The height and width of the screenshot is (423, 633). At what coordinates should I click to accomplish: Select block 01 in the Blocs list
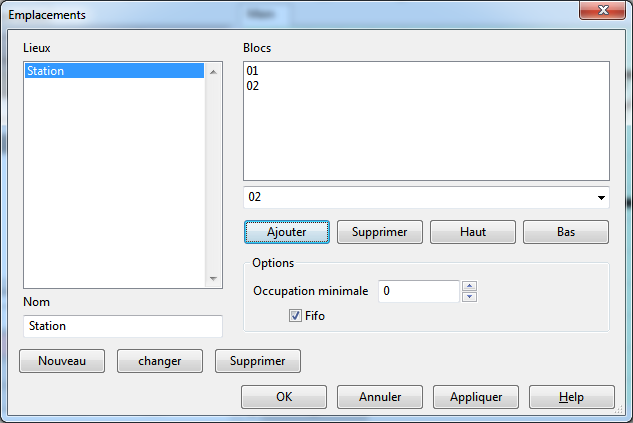(253, 72)
